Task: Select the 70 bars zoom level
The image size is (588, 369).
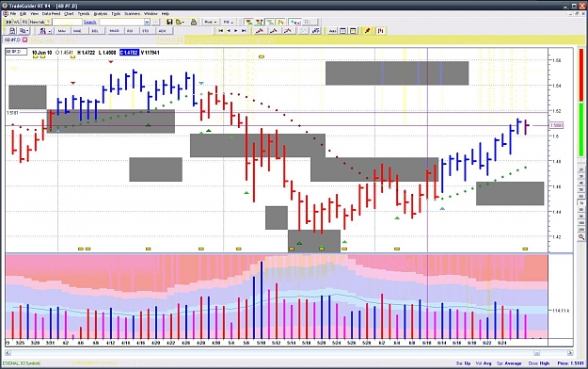Action: click(581, 203)
